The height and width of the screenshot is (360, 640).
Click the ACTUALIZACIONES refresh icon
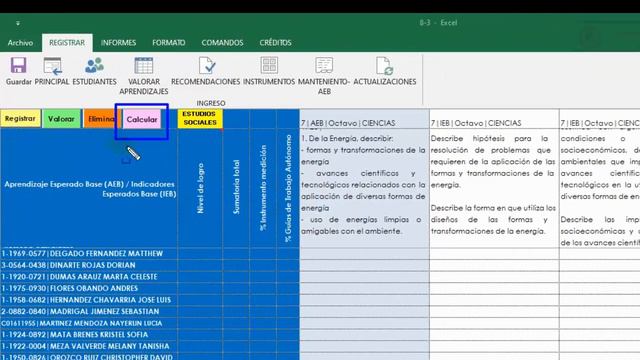click(384, 66)
